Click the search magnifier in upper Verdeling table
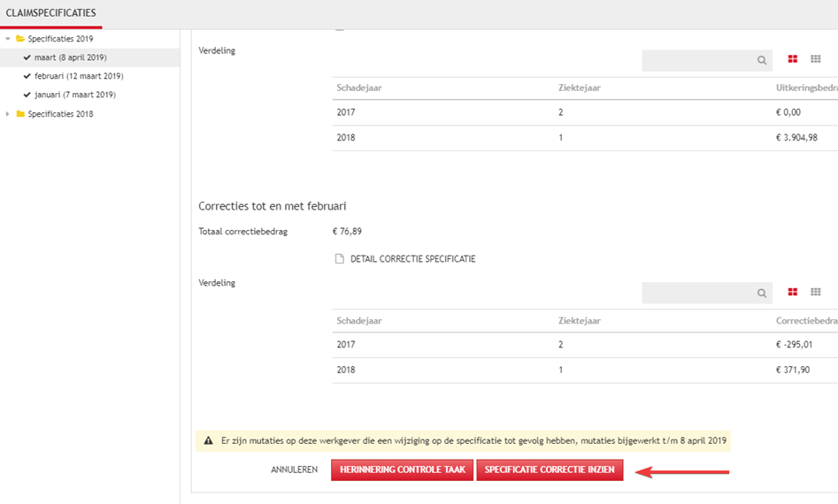 [761, 60]
